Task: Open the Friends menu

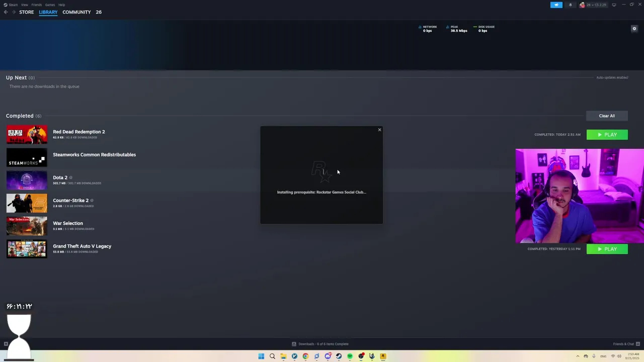Action: point(37,5)
